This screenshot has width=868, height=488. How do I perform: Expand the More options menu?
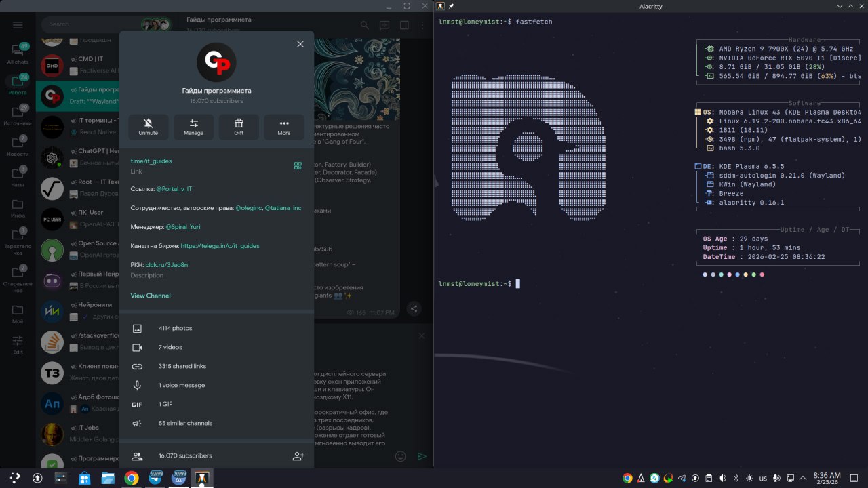click(x=284, y=126)
